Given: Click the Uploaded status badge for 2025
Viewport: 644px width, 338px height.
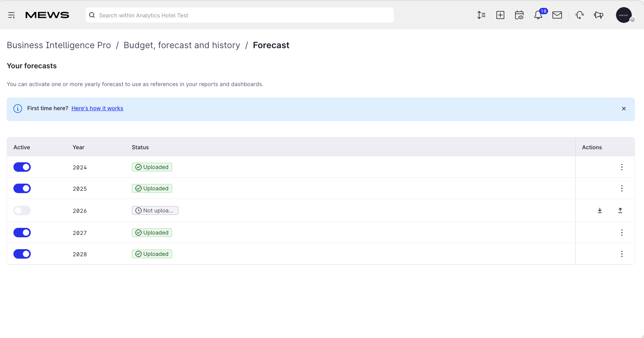Looking at the screenshot, I should [x=152, y=188].
